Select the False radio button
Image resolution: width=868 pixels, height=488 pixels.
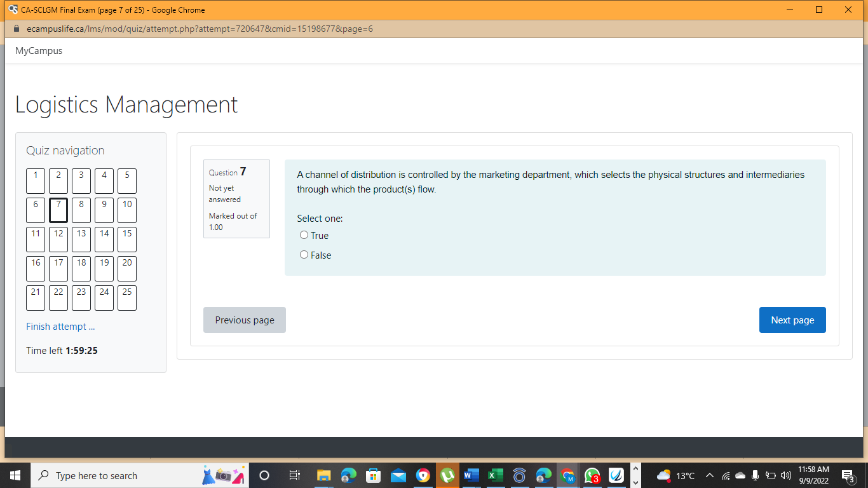(304, 254)
